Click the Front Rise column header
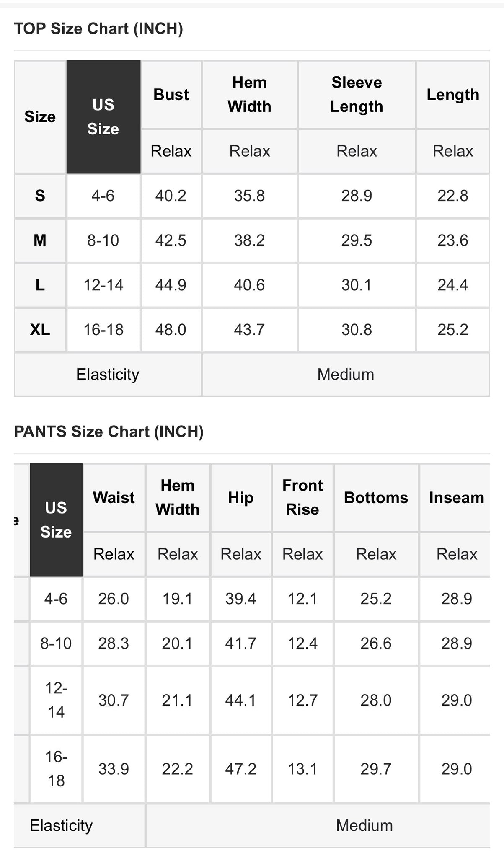The width and height of the screenshot is (504, 858). click(302, 498)
